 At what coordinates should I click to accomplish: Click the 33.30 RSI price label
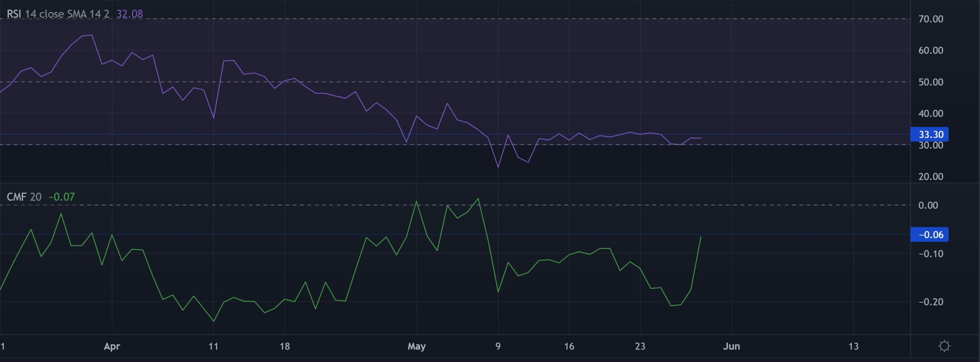click(929, 134)
